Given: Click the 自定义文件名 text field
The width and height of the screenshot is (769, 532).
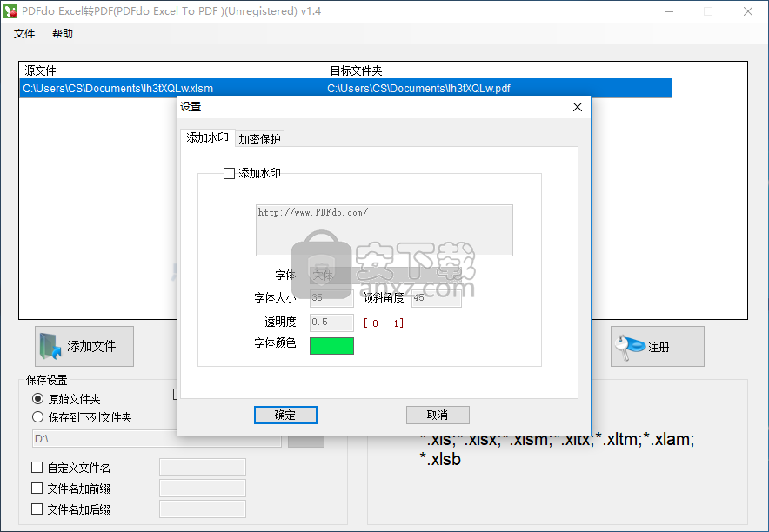Looking at the screenshot, I should [203, 468].
